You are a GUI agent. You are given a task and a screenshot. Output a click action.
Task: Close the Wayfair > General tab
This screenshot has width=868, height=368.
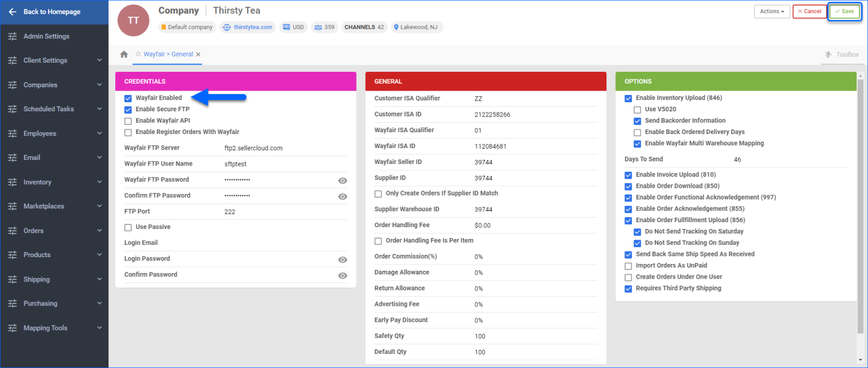(x=198, y=55)
